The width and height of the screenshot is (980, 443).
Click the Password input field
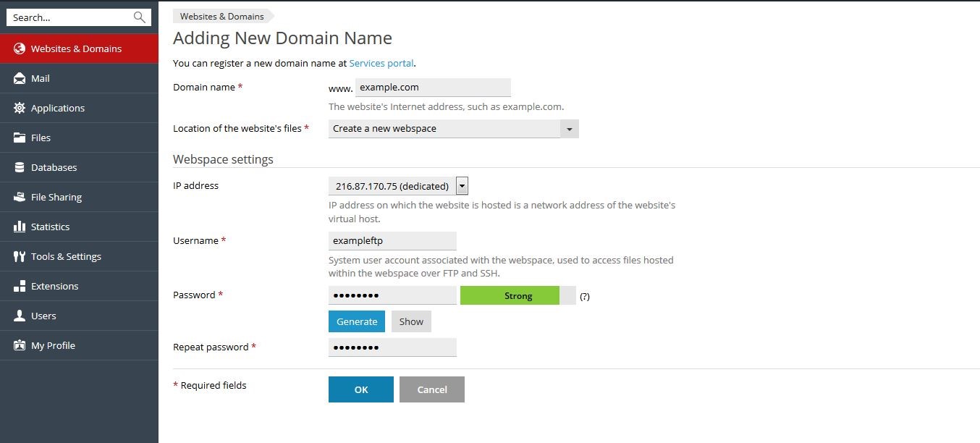coord(392,295)
